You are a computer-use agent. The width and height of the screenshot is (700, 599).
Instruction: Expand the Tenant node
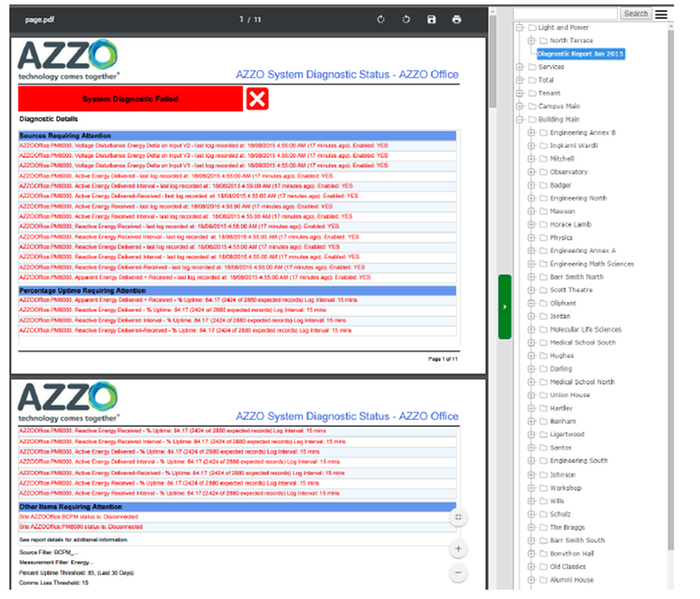tap(520, 93)
